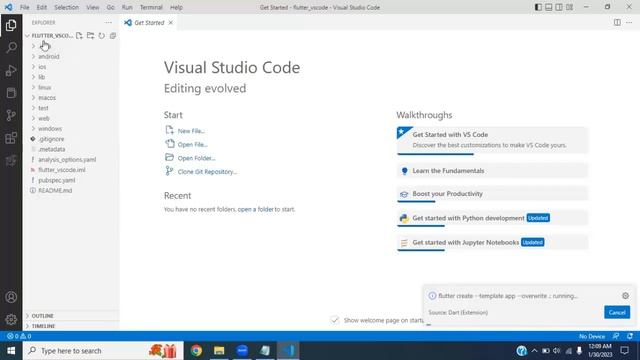640x360 pixels.
Task: Close the Get Started tab
Action: click(x=171, y=23)
